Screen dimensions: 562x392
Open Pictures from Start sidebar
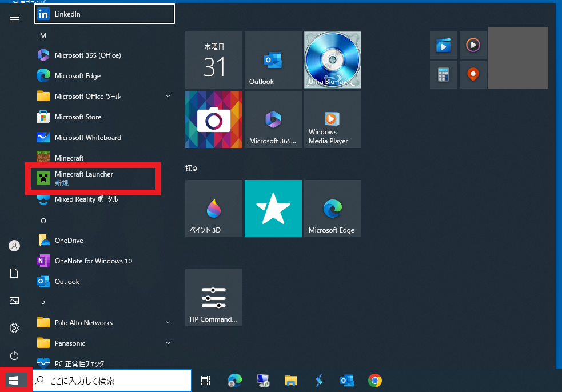click(x=14, y=301)
